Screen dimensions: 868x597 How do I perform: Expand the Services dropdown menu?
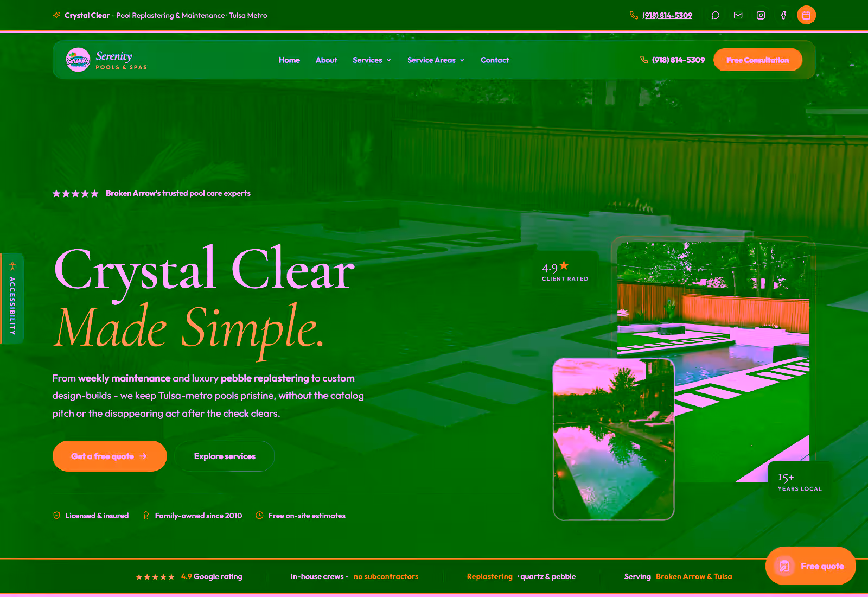pos(372,60)
